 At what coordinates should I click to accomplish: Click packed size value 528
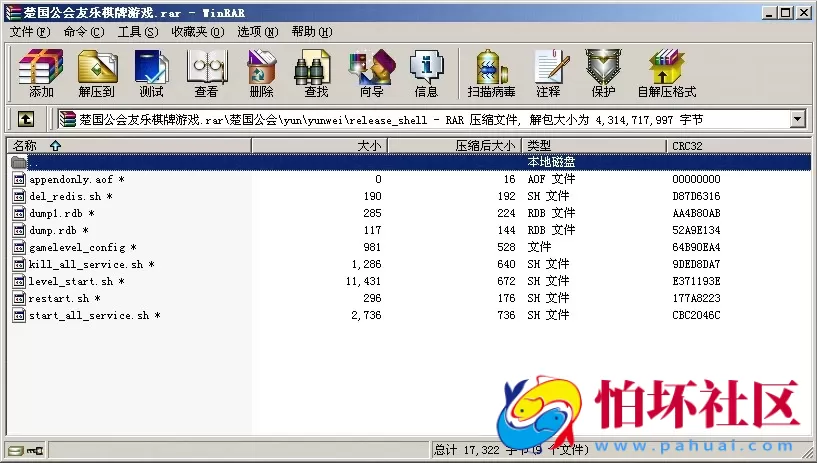(x=506, y=247)
